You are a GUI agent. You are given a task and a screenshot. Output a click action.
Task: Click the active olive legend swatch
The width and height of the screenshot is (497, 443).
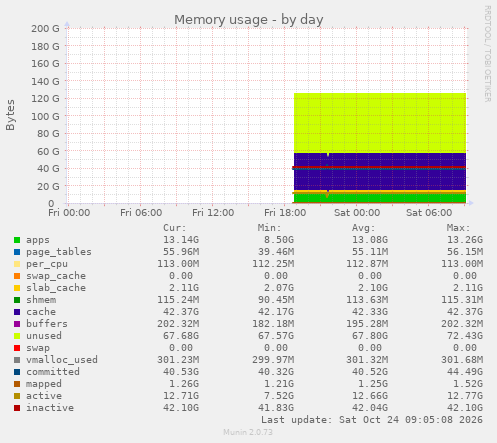click(x=17, y=396)
